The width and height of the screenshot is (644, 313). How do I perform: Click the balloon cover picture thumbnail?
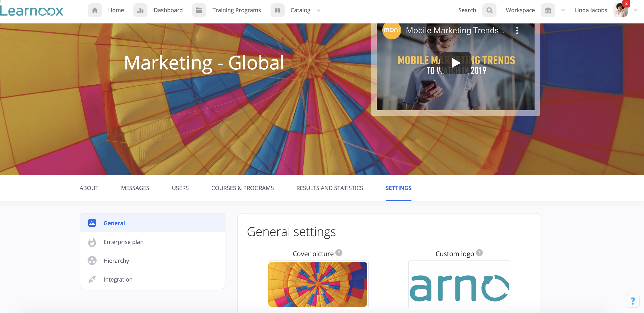[x=318, y=284]
